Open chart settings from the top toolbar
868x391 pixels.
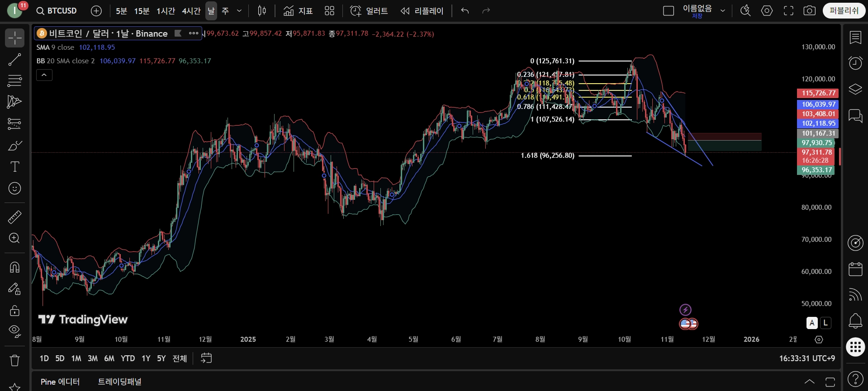click(x=767, y=11)
